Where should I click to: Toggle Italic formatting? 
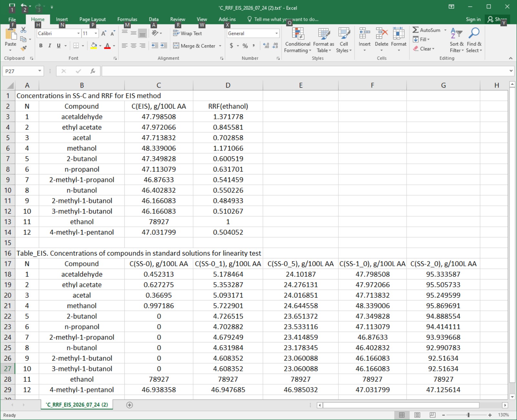(x=49, y=46)
